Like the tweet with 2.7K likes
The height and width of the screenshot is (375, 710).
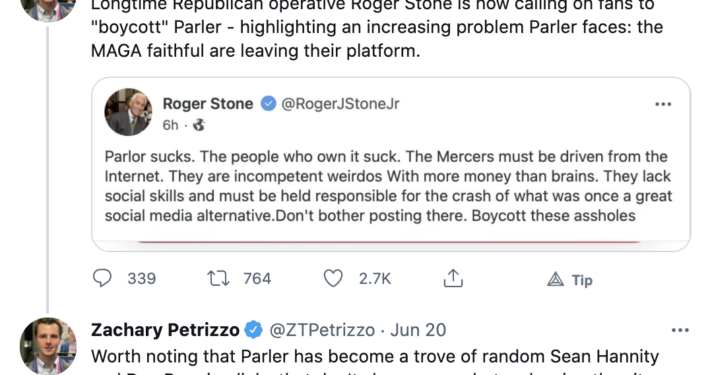pos(333,279)
